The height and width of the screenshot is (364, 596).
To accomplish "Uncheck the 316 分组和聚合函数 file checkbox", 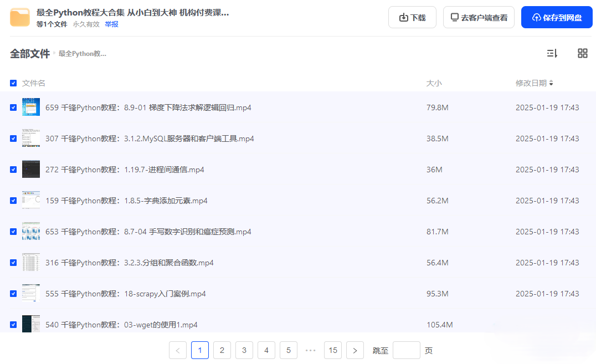I will [13, 263].
